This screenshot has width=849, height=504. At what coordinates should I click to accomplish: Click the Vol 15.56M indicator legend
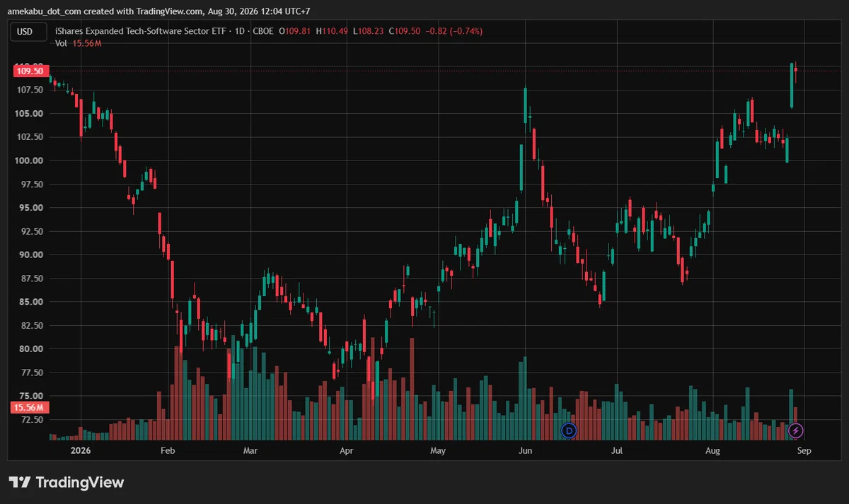click(x=78, y=43)
